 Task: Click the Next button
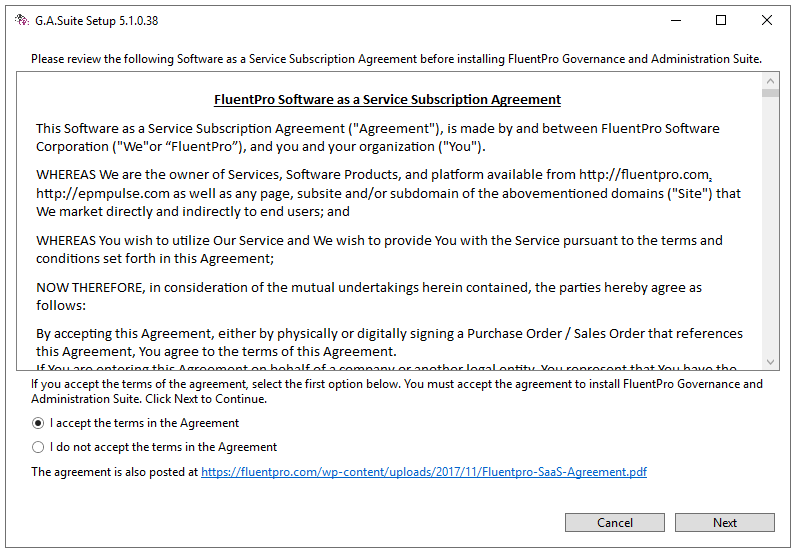coord(724,523)
